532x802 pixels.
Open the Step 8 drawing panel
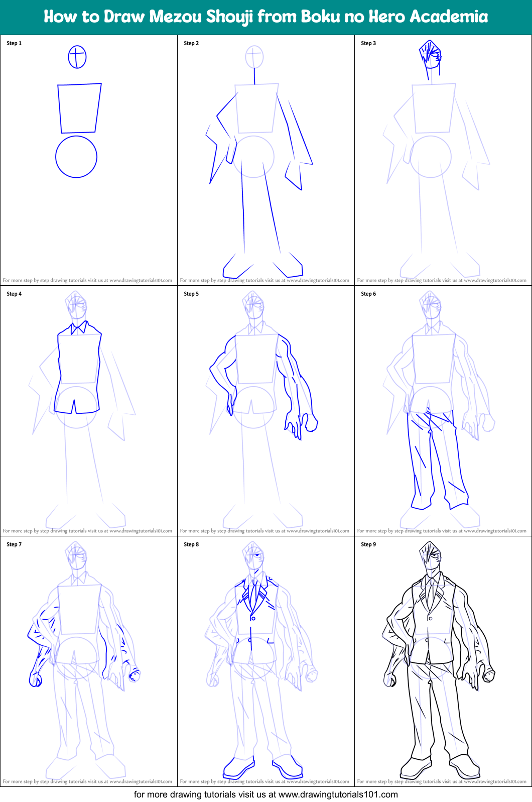pos(266,661)
